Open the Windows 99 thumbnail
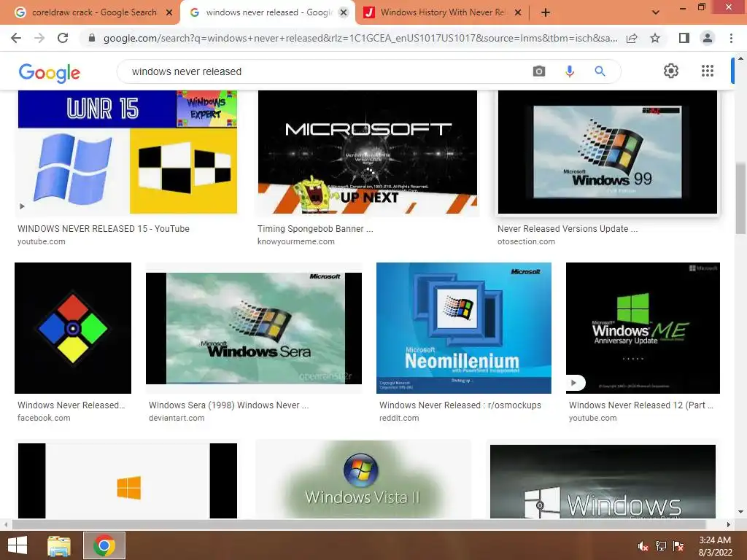The width and height of the screenshot is (747, 560). tap(608, 152)
